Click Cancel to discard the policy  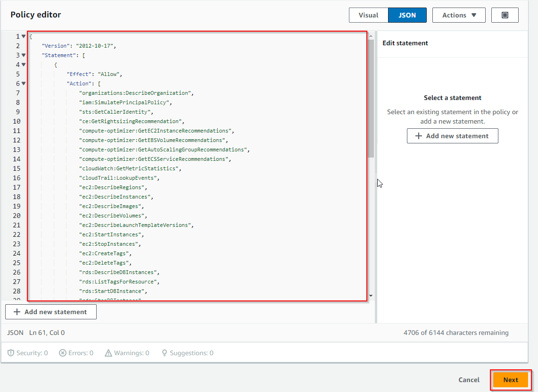469,380
